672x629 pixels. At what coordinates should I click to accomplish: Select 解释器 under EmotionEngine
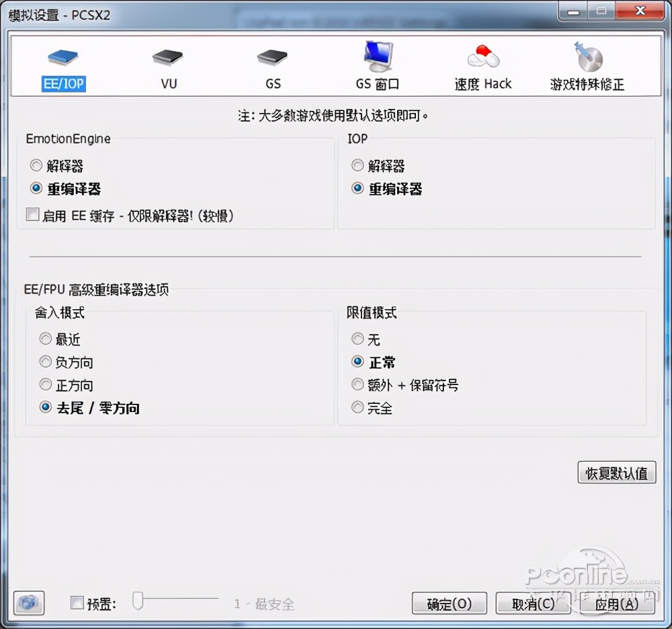[36, 165]
